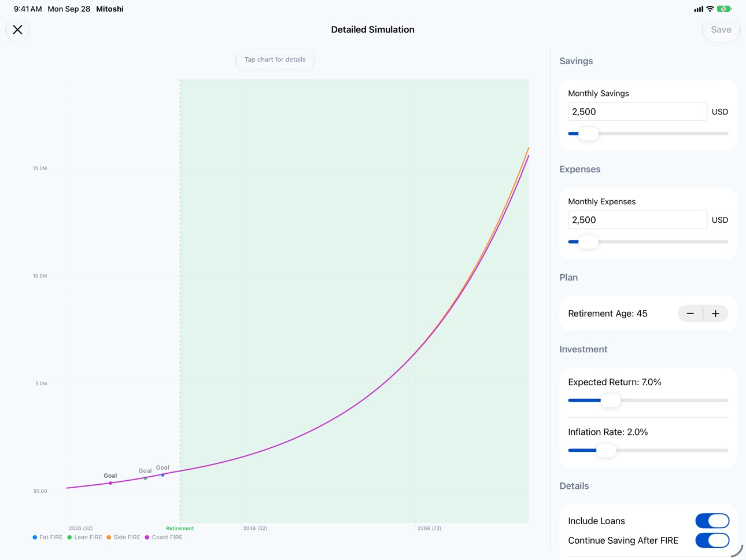This screenshot has height=560, width=746.
Task: Click the Monthly Savings amount field
Action: pyautogui.click(x=637, y=112)
